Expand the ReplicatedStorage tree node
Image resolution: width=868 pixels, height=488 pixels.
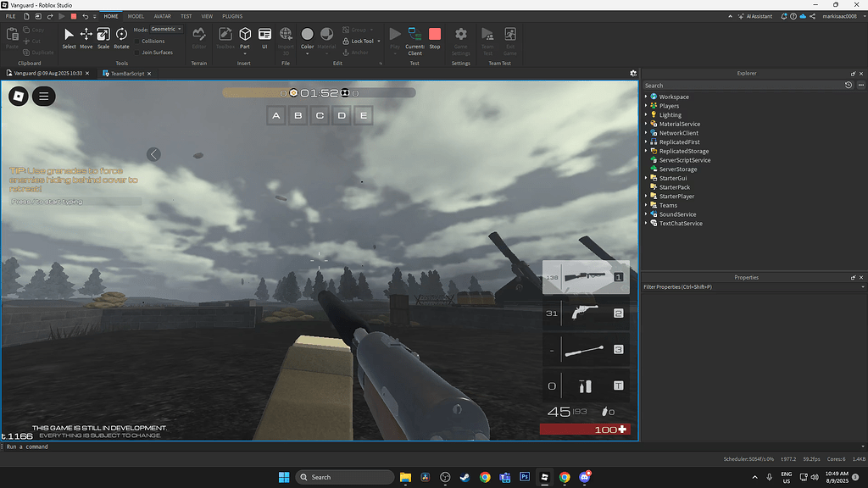645,151
